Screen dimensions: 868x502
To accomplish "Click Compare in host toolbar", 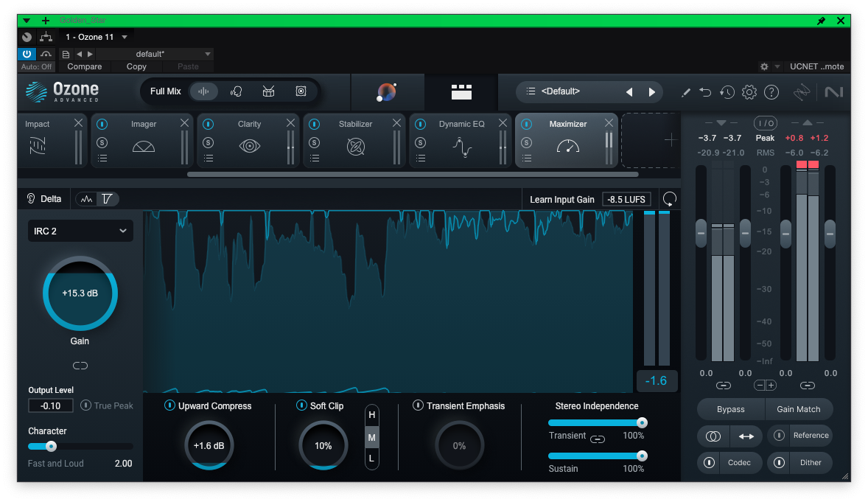I will 85,66.
